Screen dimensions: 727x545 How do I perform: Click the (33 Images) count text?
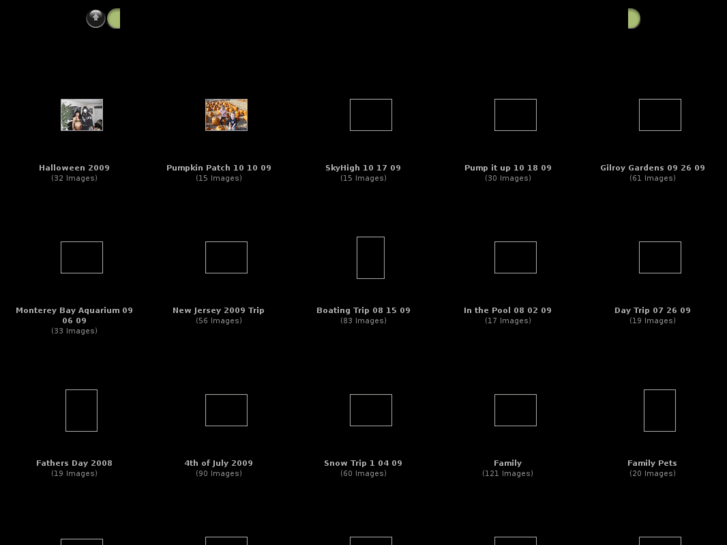pos(74,330)
